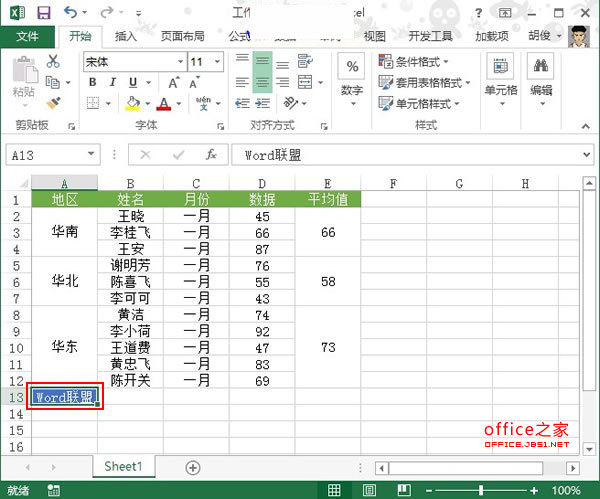Toggle align text left
Screen dimensions: 600x499
pyautogui.click(x=242, y=82)
